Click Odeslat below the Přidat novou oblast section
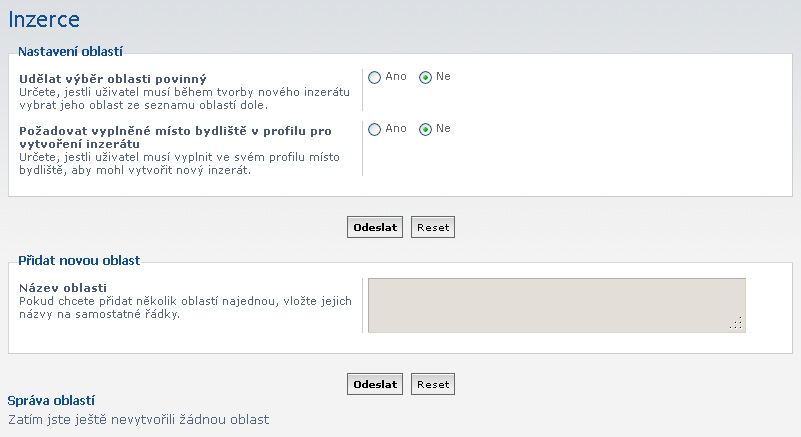Image resolution: width=801 pixels, height=437 pixels. coord(375,384)
